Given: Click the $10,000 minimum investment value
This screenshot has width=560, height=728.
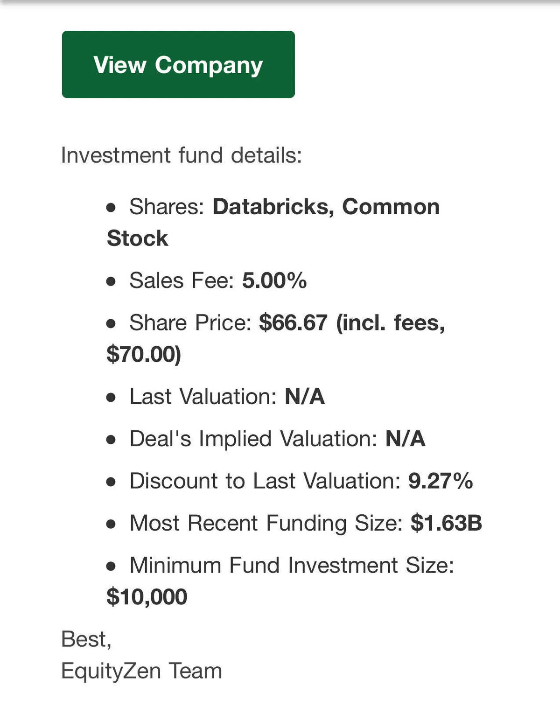Looking at the screenshot, I should tap(147, 596).
